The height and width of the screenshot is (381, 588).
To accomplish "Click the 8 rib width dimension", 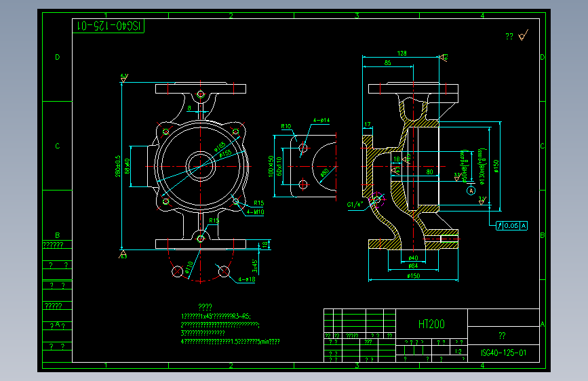I will (x=189, y=108).
